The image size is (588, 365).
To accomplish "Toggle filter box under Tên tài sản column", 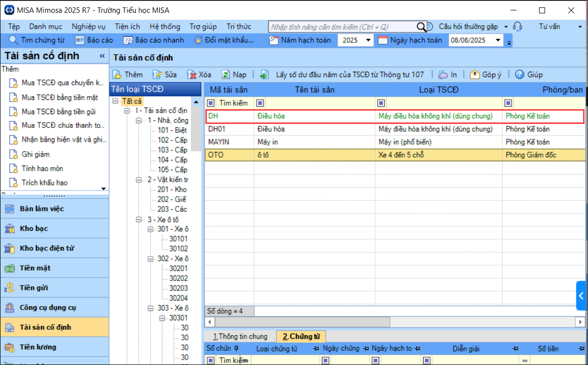I will pyautogui.click(x=260, y=103).
